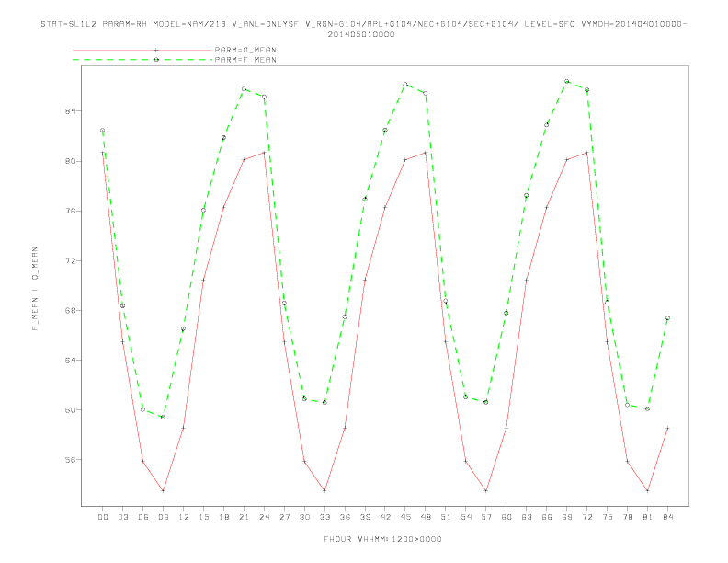Image resolution: width=728 pixels, height=563 pixels.
Task: Click x-axis tick label 51
Action: (446, 517)
